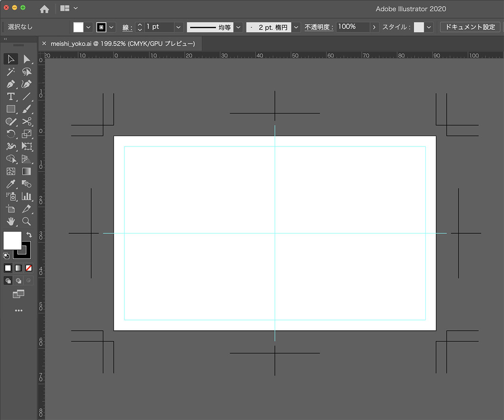504x420 pixels.
Task: Select the Scale tool
Action: point(26,134)
